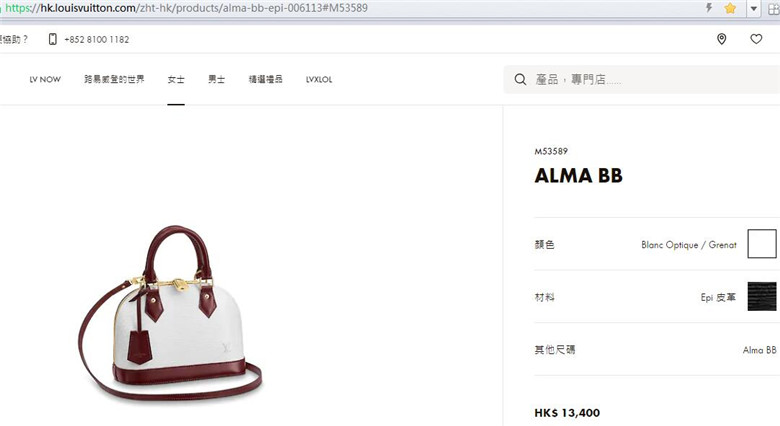This screenshot has height=426, width=780.
Task: Open the 顏色 Blanc Optique / Grenat selector
Action: pos(657,244)
